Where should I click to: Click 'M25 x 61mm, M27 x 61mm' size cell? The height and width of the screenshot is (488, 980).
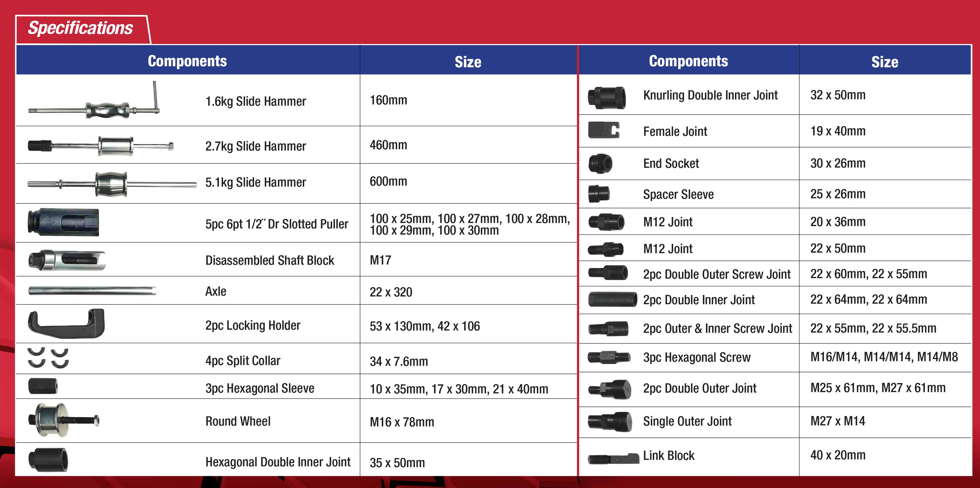(885, 390)
